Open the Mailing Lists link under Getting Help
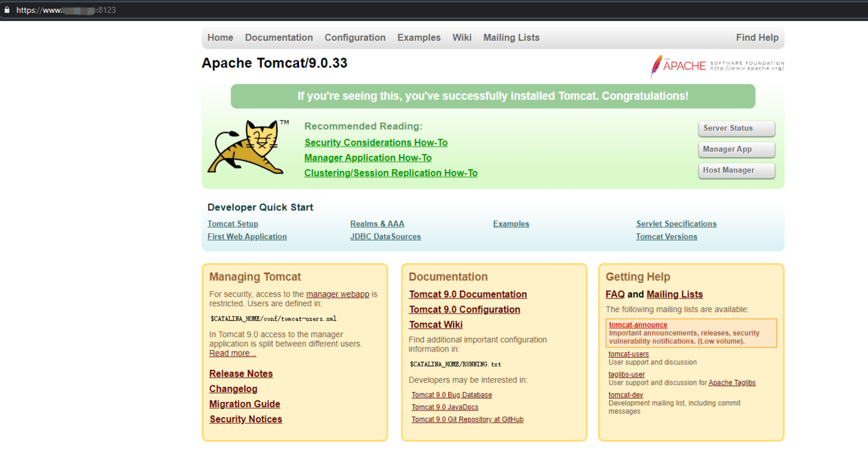 [x=675, y=294]
